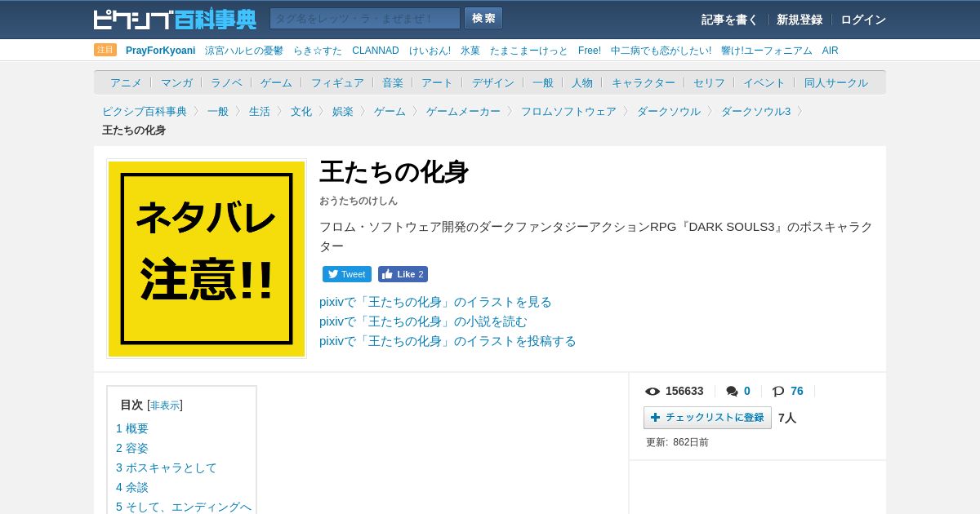Click the 注目 badge label
Image resolution: width=980 pixels, height=514 pixels.
point(105,50)
